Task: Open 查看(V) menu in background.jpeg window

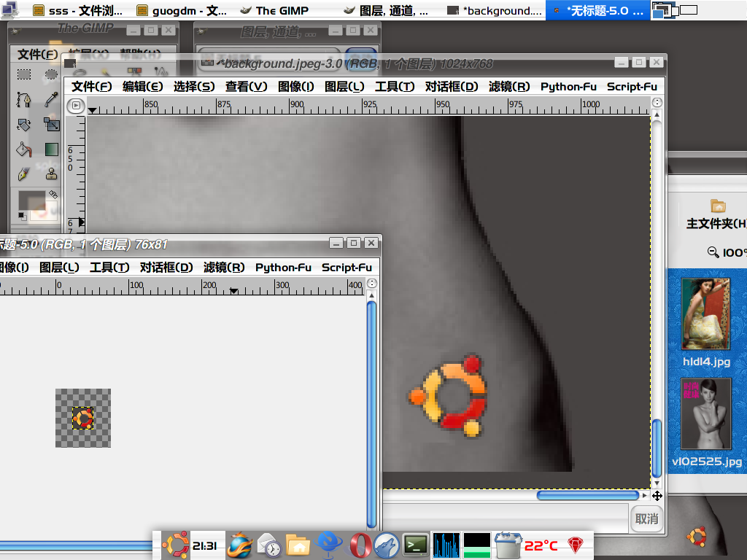Action: click(246, 87)
